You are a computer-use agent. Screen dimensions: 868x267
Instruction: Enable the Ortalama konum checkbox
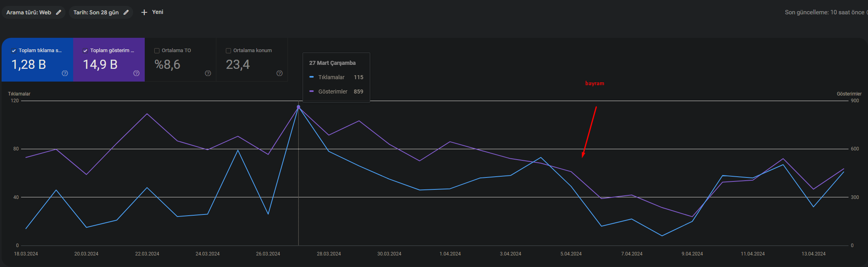coord(228,51)
